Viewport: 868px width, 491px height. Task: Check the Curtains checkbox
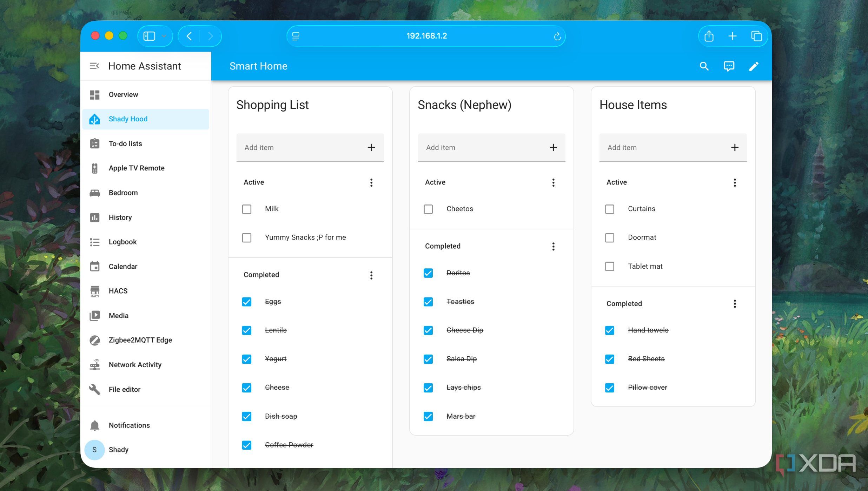pos(609,209)
